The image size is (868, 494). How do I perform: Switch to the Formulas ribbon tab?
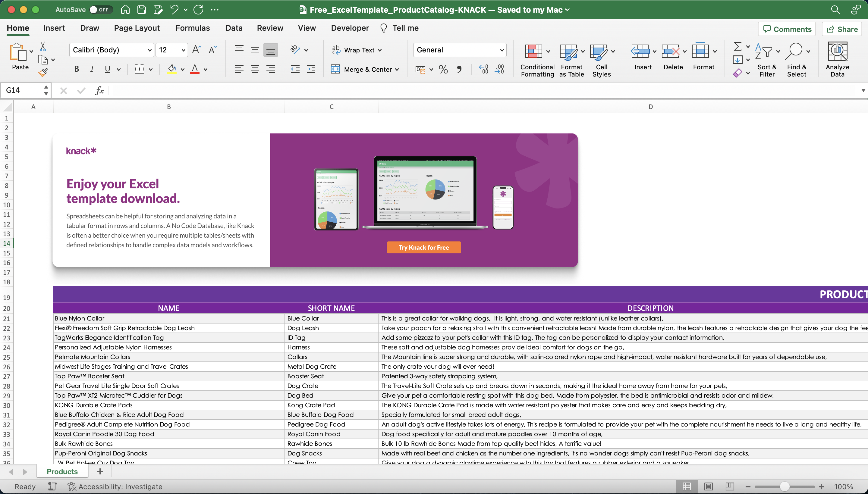pyautogui.click(x=192, y=28)
